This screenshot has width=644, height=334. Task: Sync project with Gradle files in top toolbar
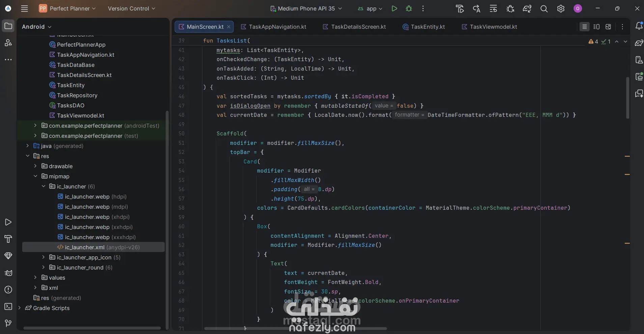click(x=527, y=8)
